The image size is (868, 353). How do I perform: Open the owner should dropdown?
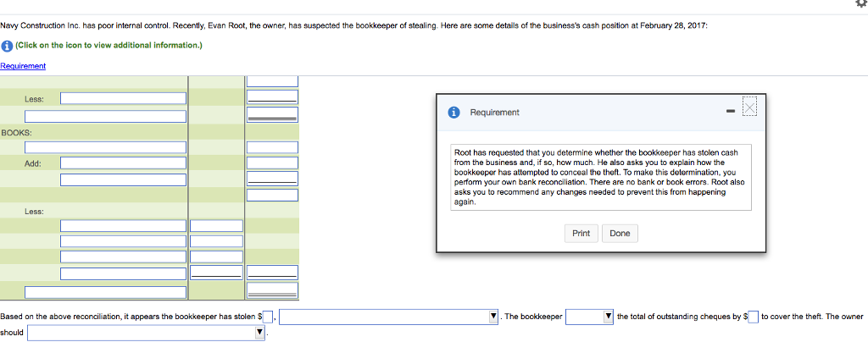pos(147,333)
